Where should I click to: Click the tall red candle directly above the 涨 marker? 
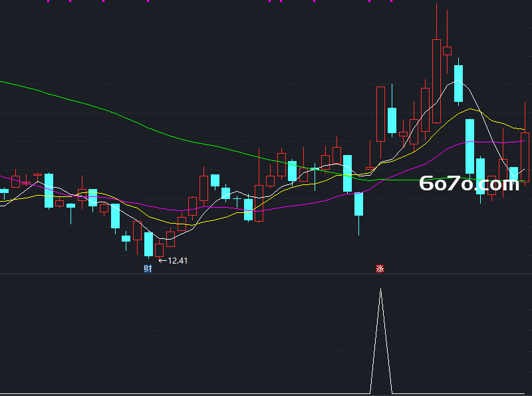380,114
